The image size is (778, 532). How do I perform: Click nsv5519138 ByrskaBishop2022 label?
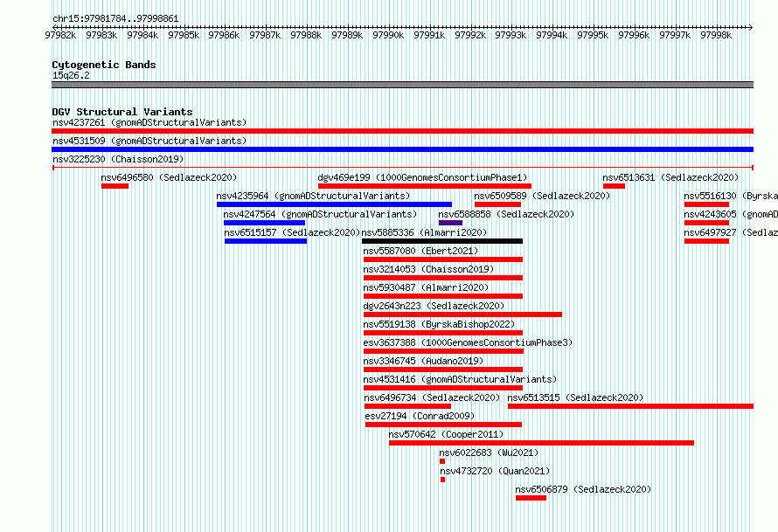[x=439, y=324]
